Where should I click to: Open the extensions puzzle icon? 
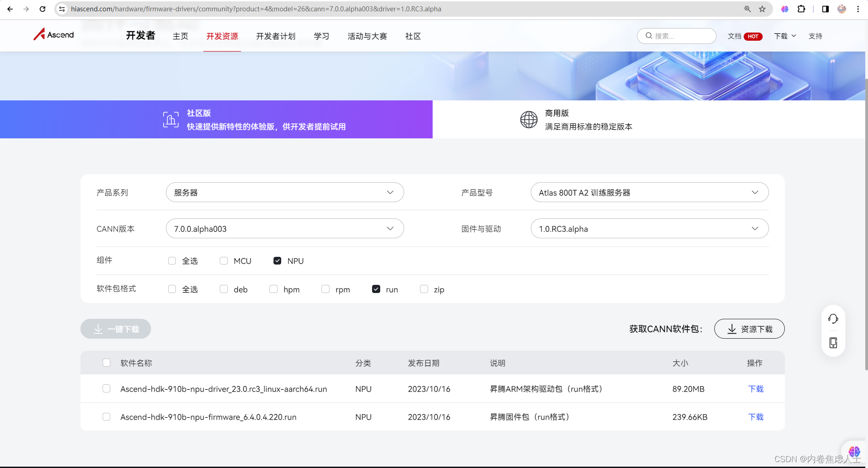801,9
